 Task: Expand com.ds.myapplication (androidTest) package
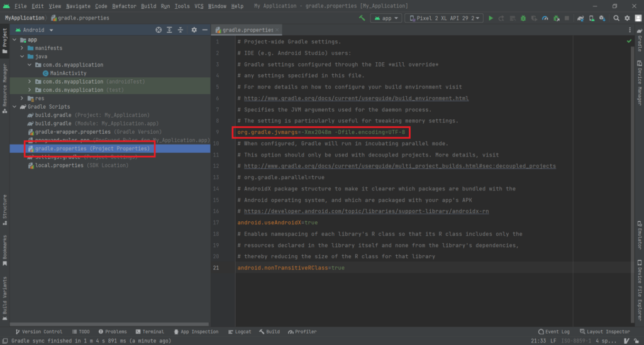[30, 82]
